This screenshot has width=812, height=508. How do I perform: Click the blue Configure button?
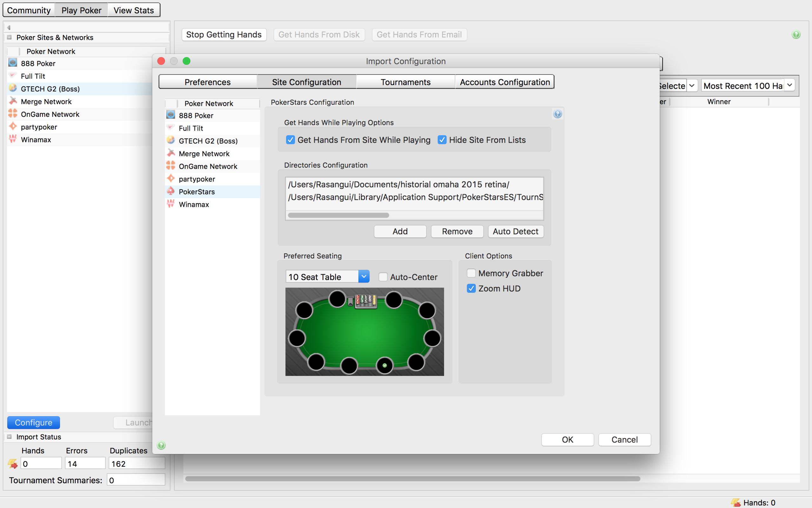tap(34, 422)
